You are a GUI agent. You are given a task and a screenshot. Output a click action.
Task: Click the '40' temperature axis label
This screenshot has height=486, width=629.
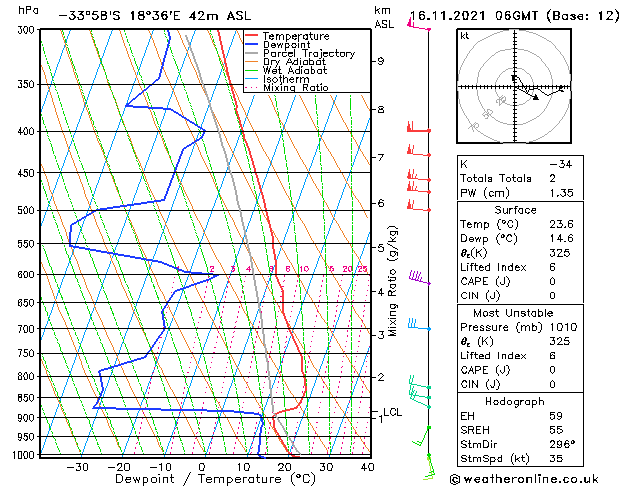(367, 467)
